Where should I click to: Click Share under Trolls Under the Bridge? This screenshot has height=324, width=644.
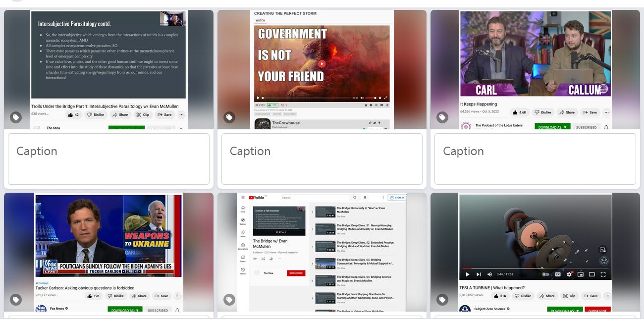tap(120, 114)
